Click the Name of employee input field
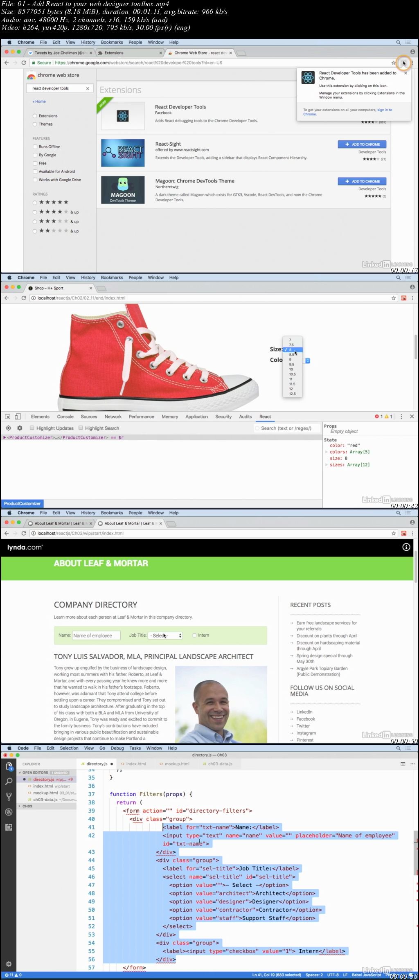The height and width of the screenshot is (980, 419). (x=96, y=635)
